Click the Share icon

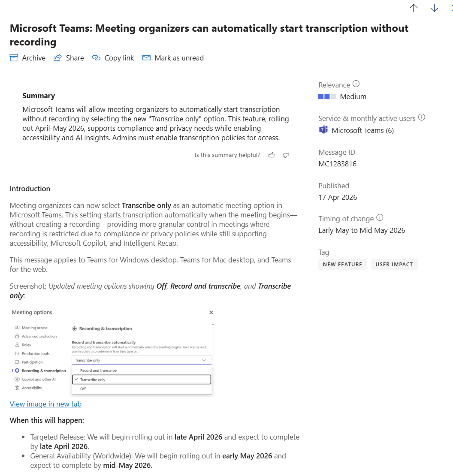click(x=57, y=58)
